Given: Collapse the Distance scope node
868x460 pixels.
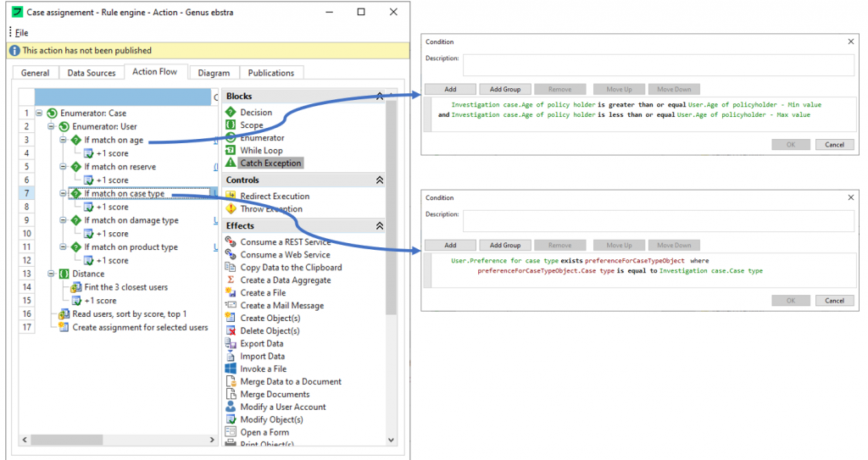Looking at the screenshot, I should click(51, 274).
